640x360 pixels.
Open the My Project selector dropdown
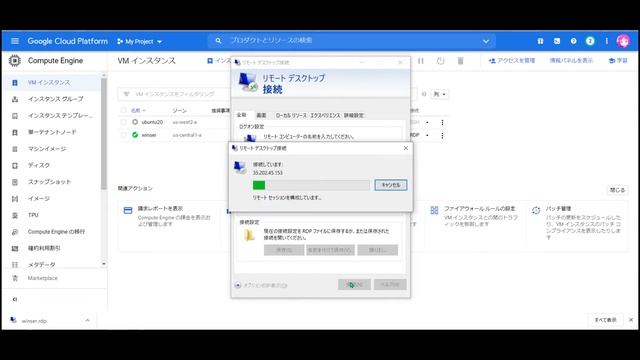tap(139, 41)
